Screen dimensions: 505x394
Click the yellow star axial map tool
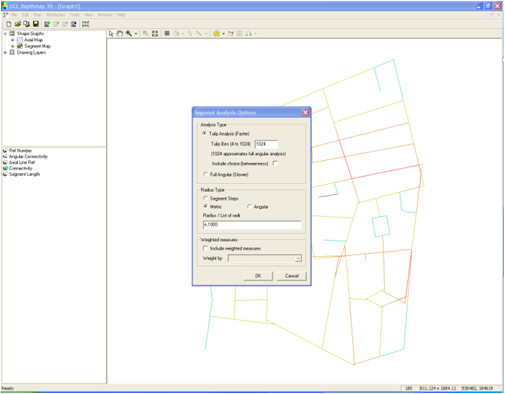pyautogui.click(x=217, y=34)
